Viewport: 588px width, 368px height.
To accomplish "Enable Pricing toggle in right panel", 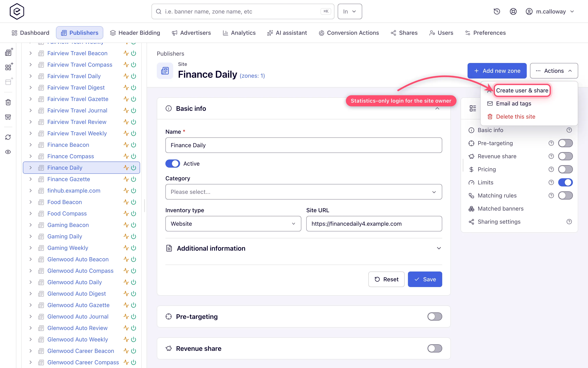I will pyautogui.click(x=565, y=169).
